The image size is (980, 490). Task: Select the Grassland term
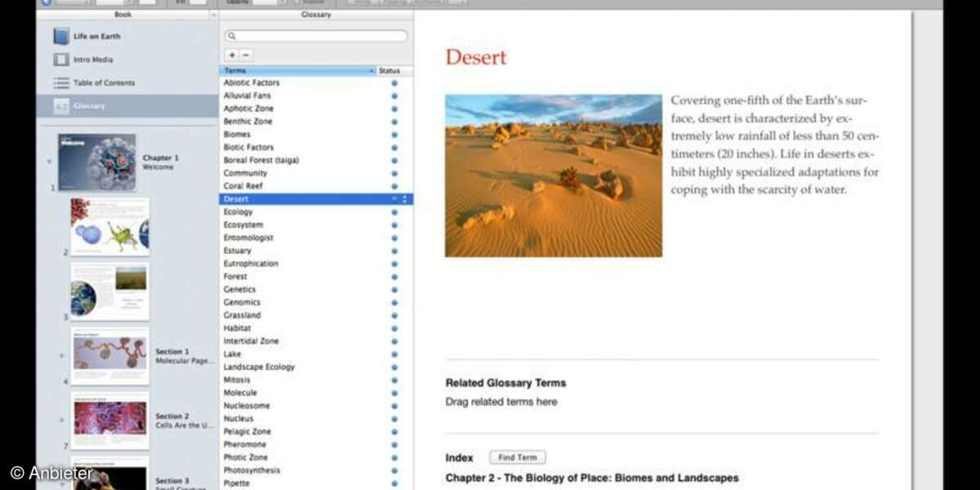243,315
